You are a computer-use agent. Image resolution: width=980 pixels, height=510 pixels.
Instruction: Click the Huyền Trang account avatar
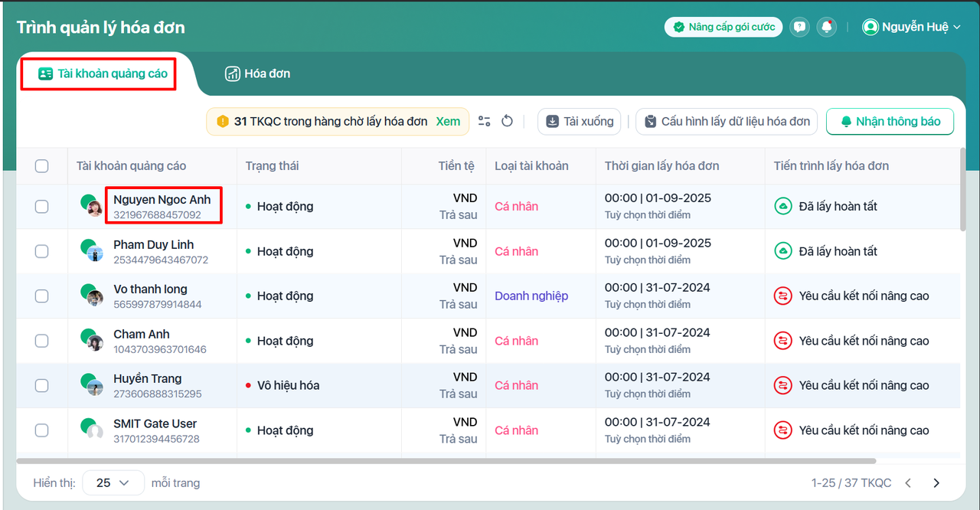click(93, 385)
